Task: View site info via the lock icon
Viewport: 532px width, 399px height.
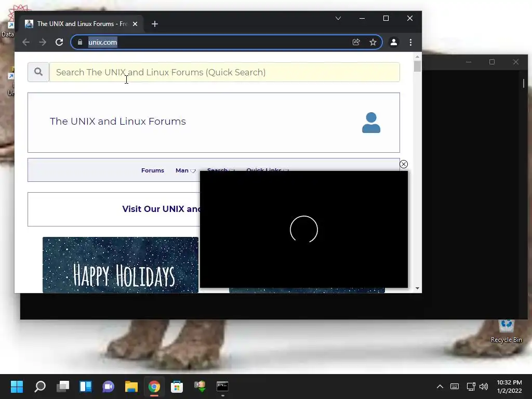Action: (x=80, y=42)
